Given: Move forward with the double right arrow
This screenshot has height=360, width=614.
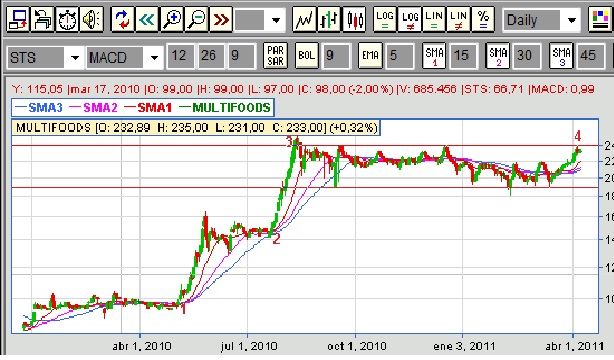Looking at the screenshot, I should click(221, 18).
